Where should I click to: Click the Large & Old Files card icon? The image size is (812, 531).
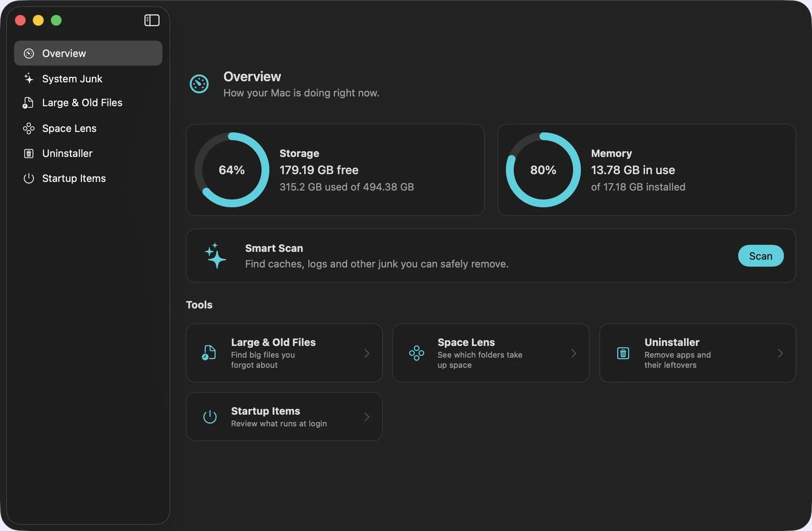pos(209,353)
